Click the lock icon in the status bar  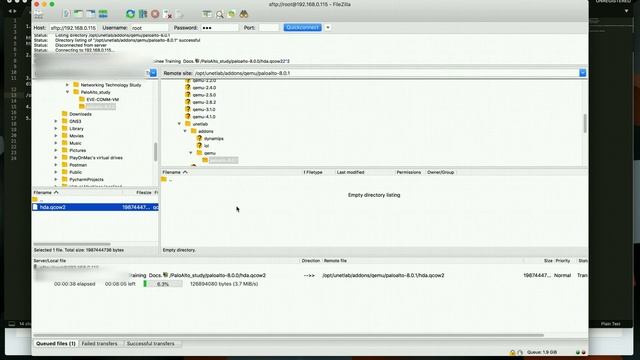[x=512, y=352]
